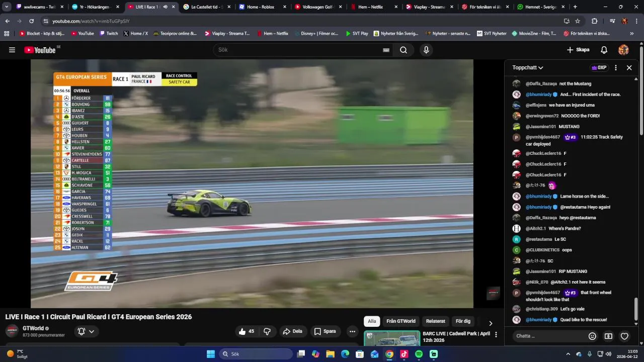
Task: Click the Skapa create button
Action: [x=578, y=50]
